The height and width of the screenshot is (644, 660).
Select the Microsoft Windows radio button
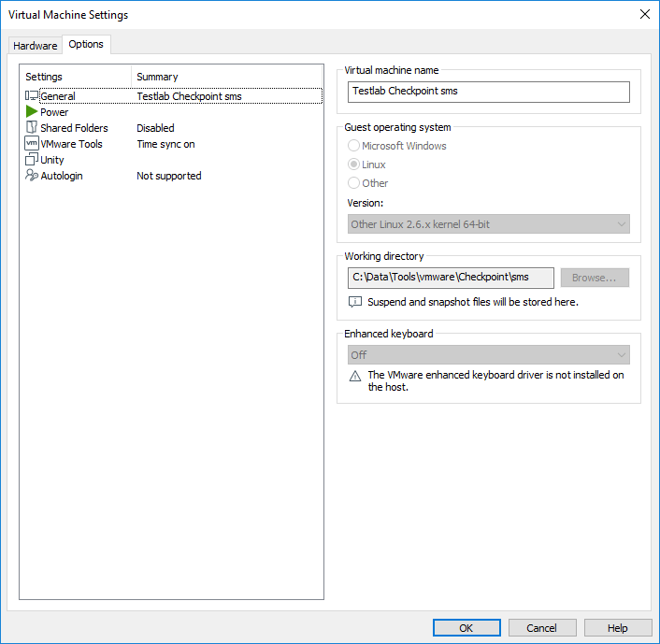point(353,146)
